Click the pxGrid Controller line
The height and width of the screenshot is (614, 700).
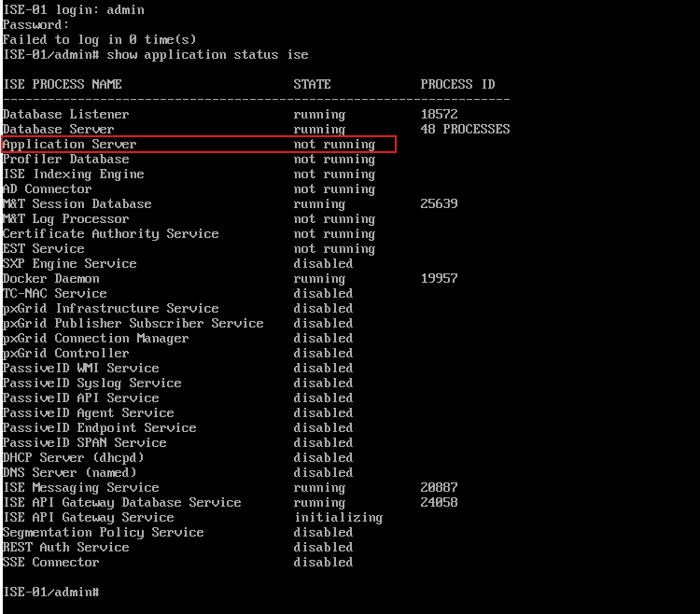point(65,354)
